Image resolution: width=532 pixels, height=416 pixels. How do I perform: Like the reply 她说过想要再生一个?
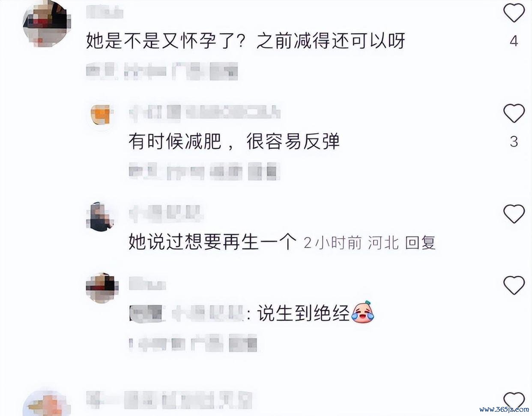pos(514,214)
